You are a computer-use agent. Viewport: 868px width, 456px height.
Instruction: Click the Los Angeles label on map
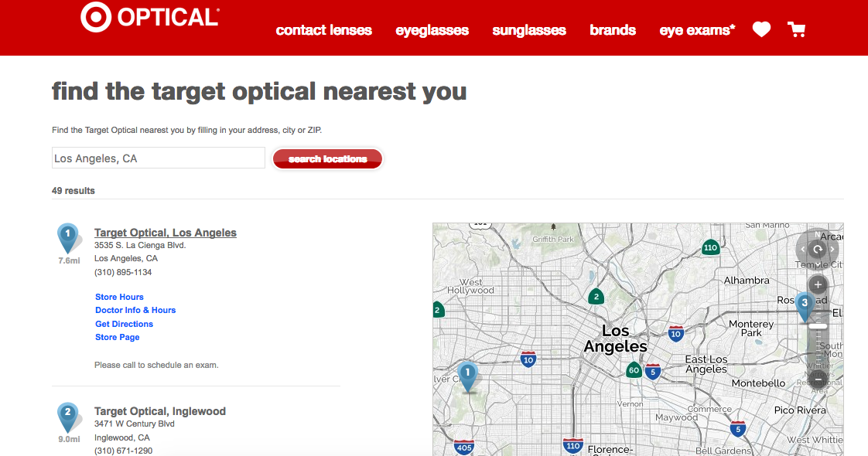tap(616, 339)
